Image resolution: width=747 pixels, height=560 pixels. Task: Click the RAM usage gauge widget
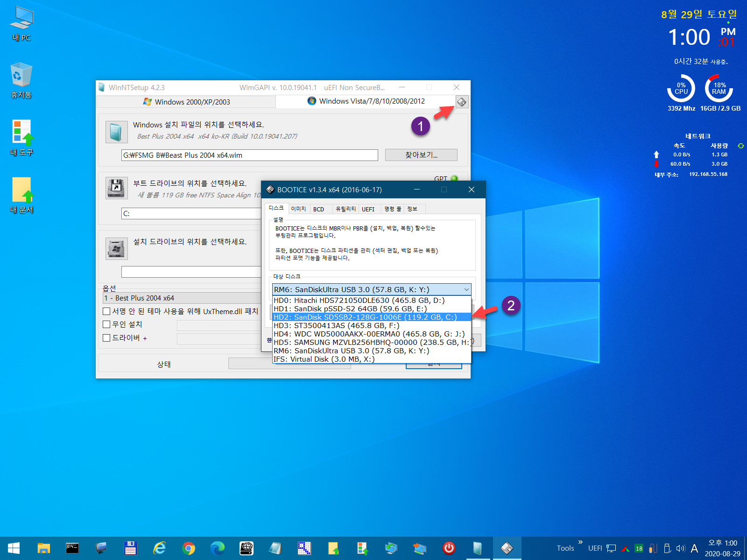[x=719, y=89]
